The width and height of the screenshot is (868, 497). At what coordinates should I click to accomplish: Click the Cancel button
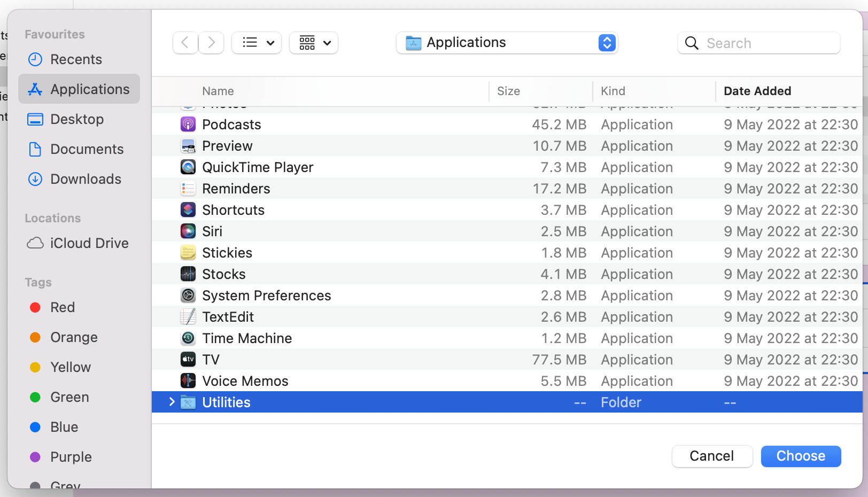pyautogui.click(x=712, y=456)
